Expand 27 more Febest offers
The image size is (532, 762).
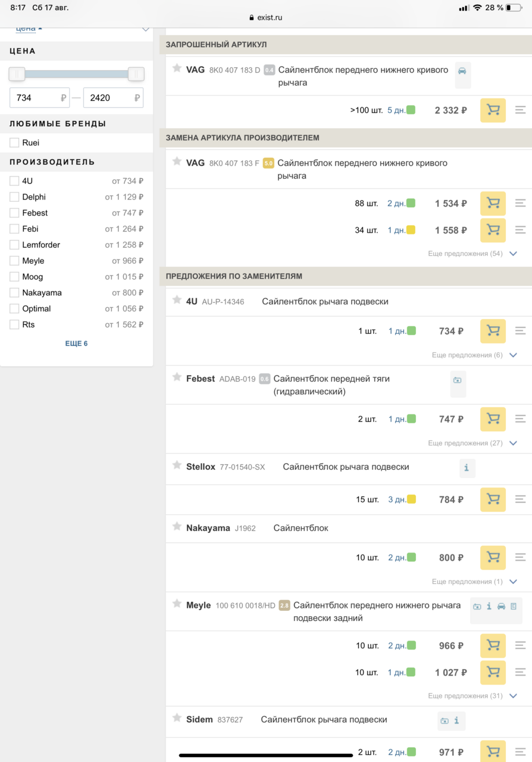pyautogui.click(x=472, y=443)
